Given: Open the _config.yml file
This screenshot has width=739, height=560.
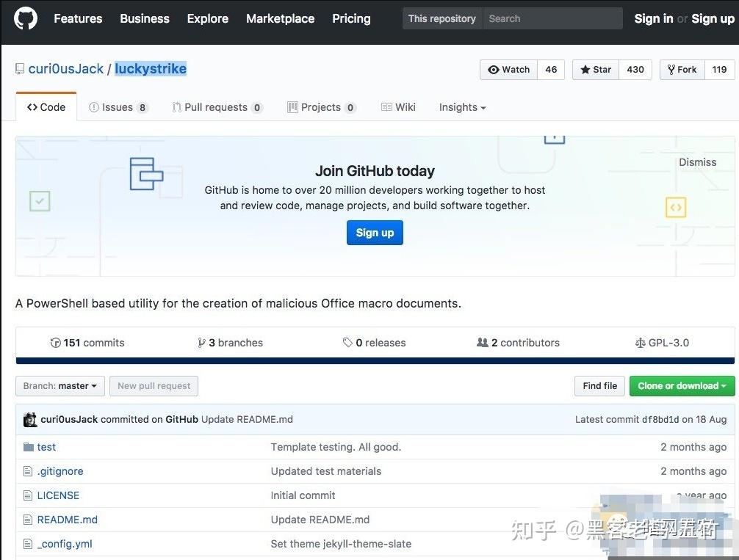Looking at the screenshot, I should coord(65,544).
